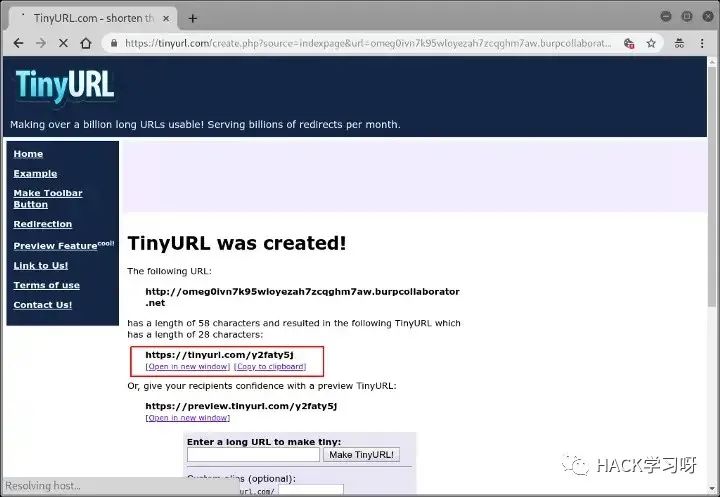Open the Home sidebar link
Screen dimensions: 720x497
28,154
